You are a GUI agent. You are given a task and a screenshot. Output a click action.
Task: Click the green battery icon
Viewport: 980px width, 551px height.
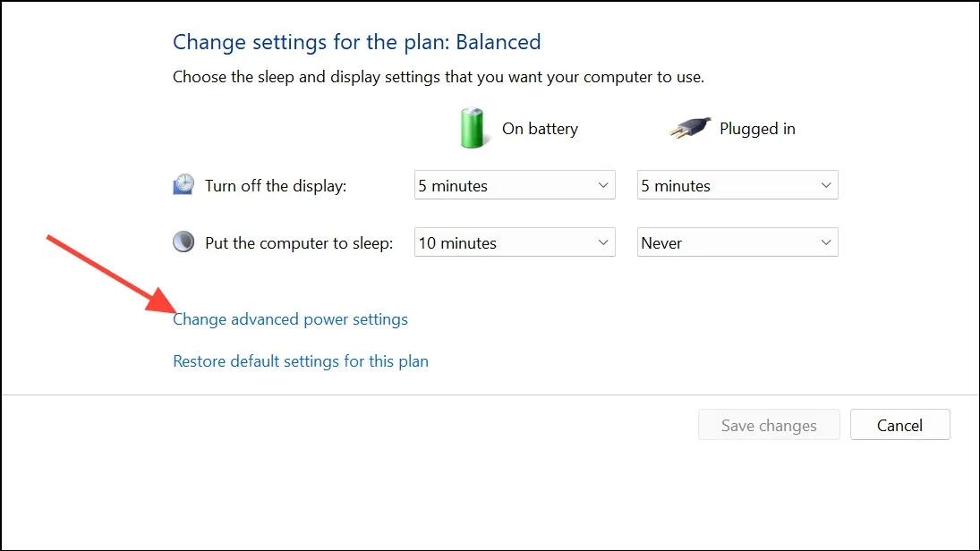[472, 128]
